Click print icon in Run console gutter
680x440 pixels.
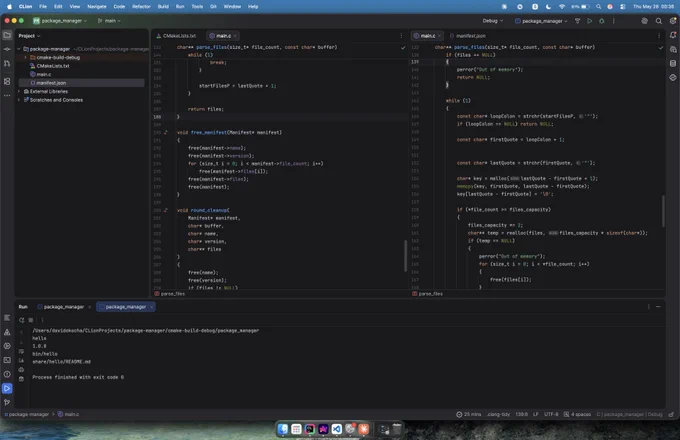pos(21,370)
